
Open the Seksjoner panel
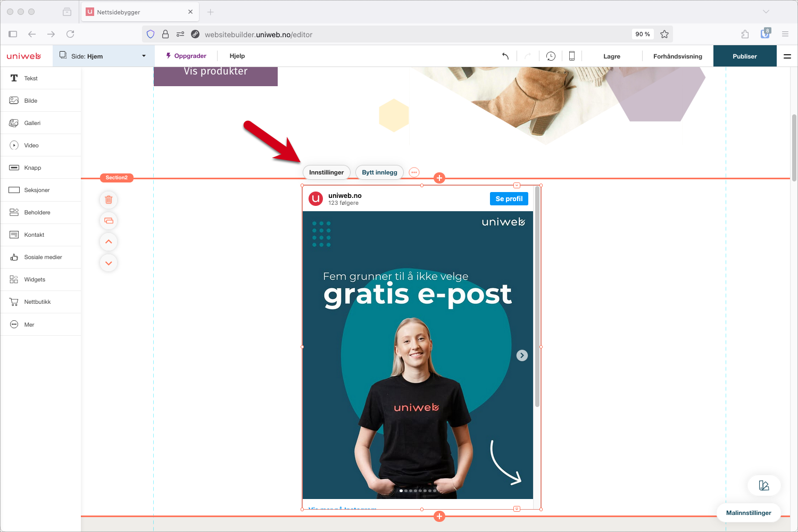click(40, 190)
